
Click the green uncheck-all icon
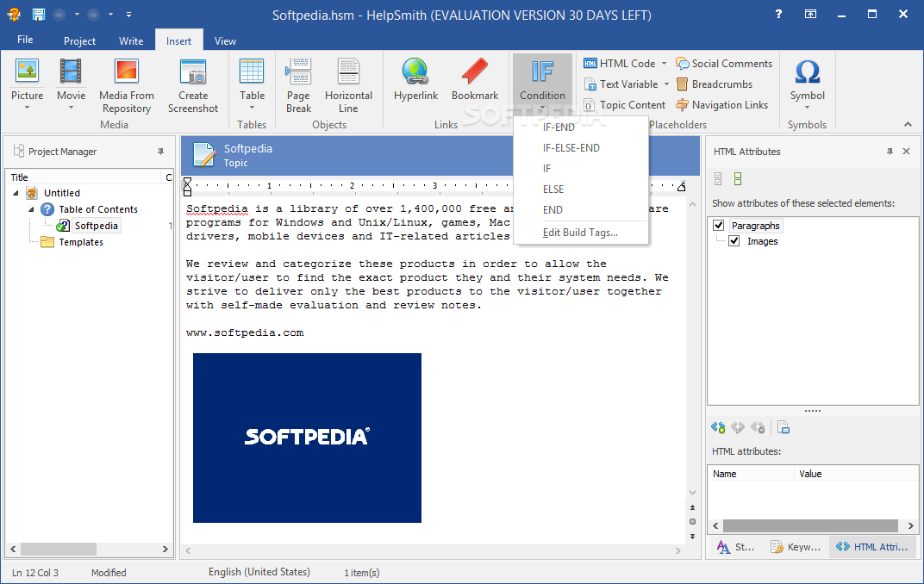click(737, 178)
